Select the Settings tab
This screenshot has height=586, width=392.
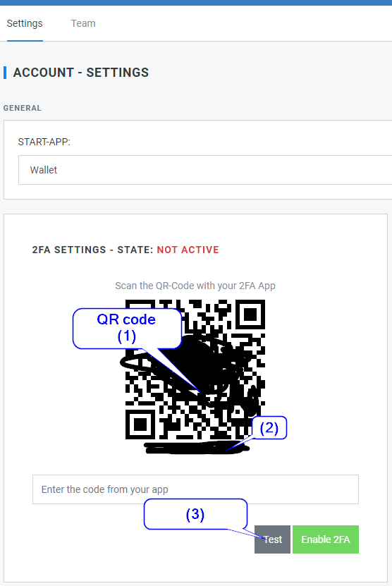(x=25, y=23)
